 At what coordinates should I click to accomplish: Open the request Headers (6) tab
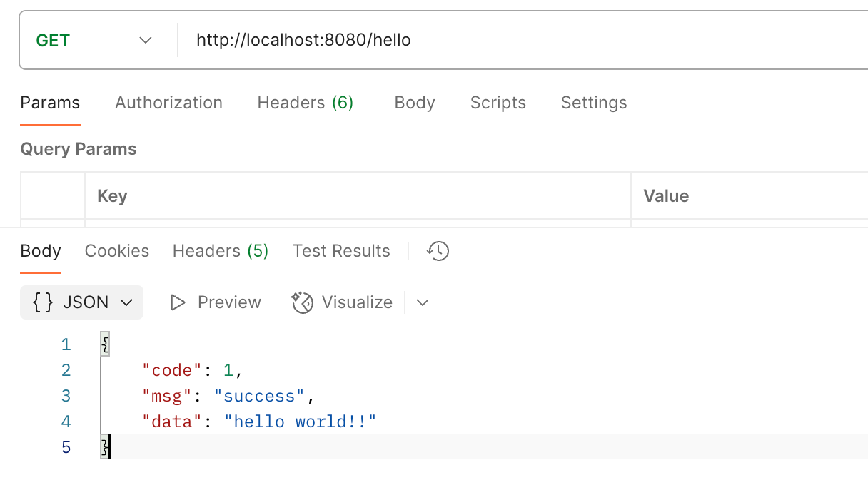306,103
